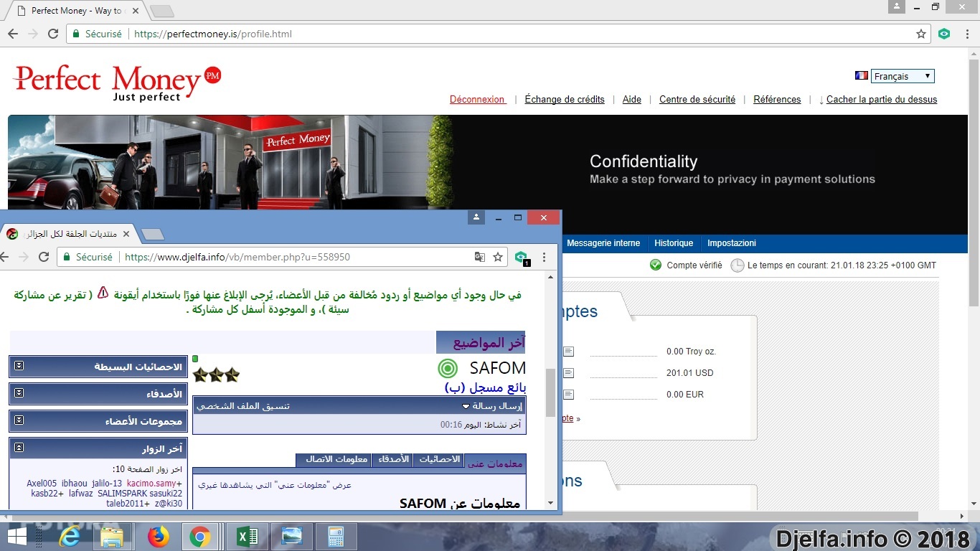Bookmark the perfectmoney.is page with star
Screen dimensions: 980x551
[921, 34]
